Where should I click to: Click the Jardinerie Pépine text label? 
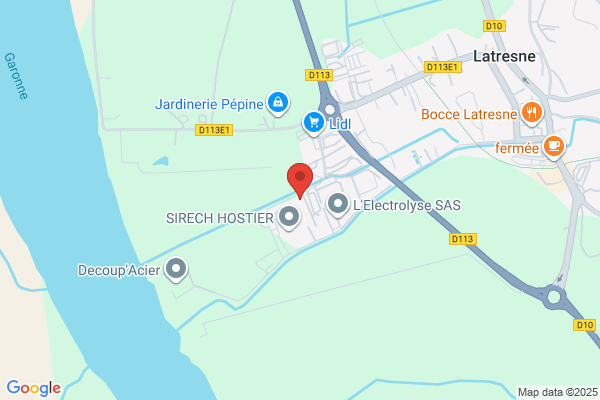point(209,104)
